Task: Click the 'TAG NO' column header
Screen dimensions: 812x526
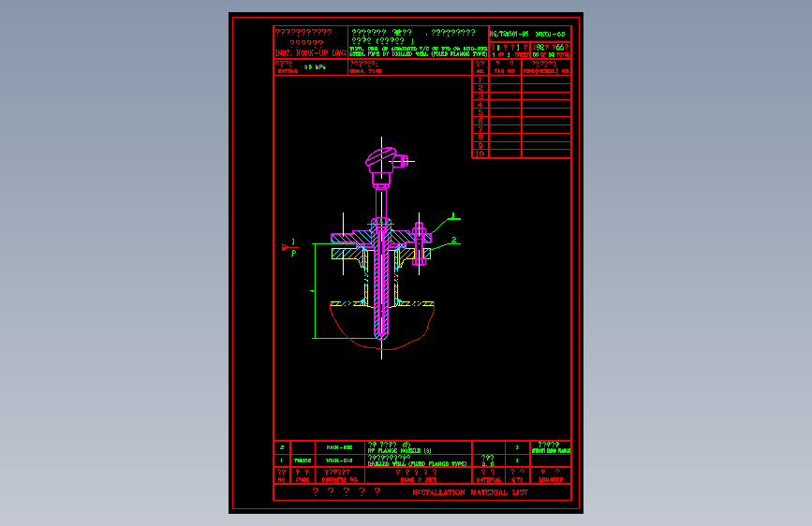Action: pyautogui.click(x=505, y=71)
